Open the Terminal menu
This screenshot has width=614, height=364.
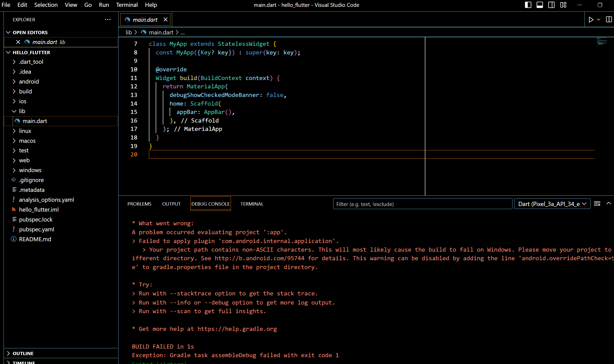click(127, 5)
